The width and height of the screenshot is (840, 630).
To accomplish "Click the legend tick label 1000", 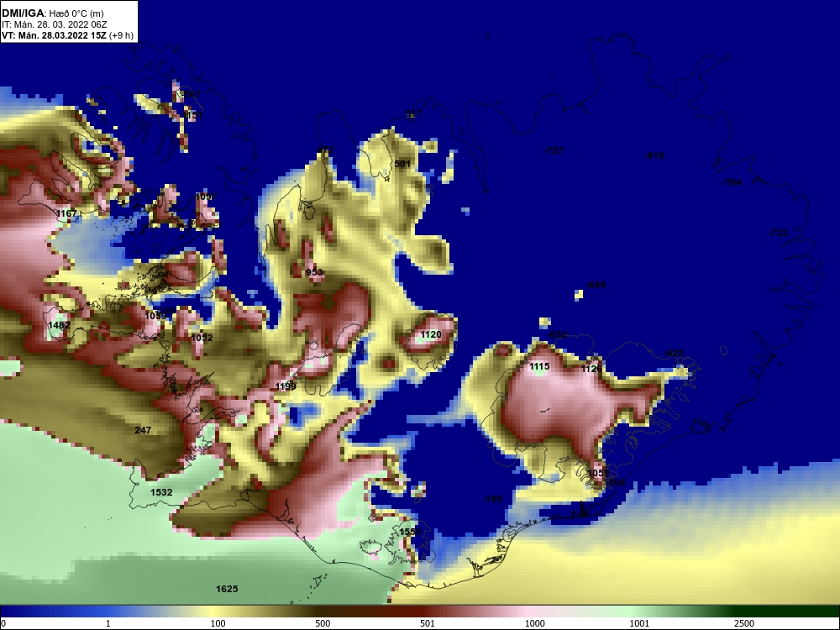I will pos(534,623).
